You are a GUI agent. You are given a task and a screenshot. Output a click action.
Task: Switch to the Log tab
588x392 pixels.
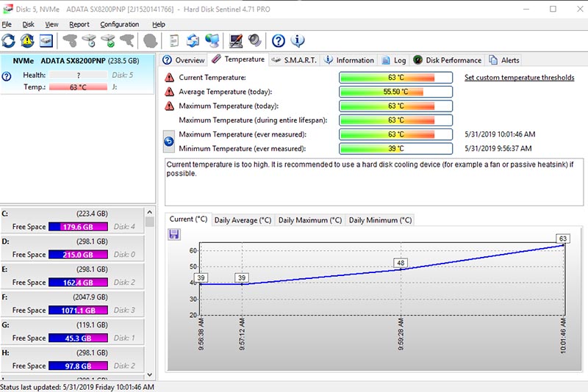[x=394, y=60]
